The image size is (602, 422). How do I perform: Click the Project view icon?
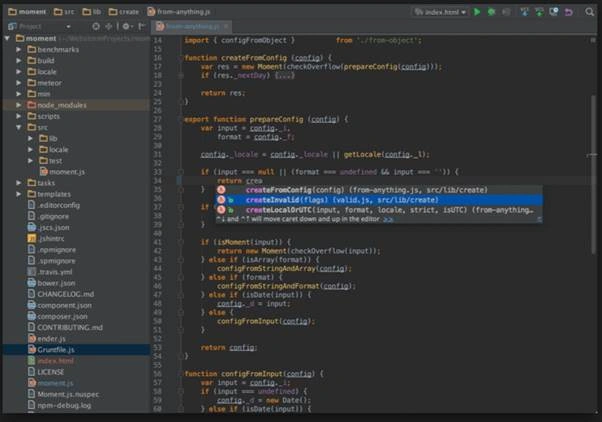click(x=12, y=26)
